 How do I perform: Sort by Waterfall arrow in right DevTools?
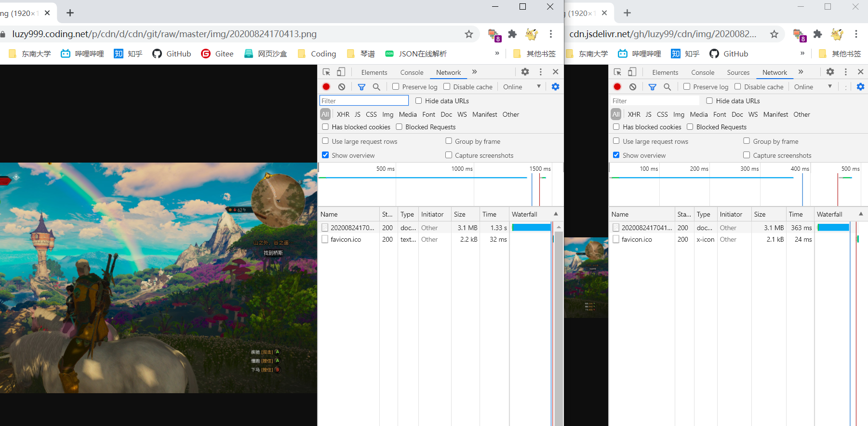(x=861, y=214)
